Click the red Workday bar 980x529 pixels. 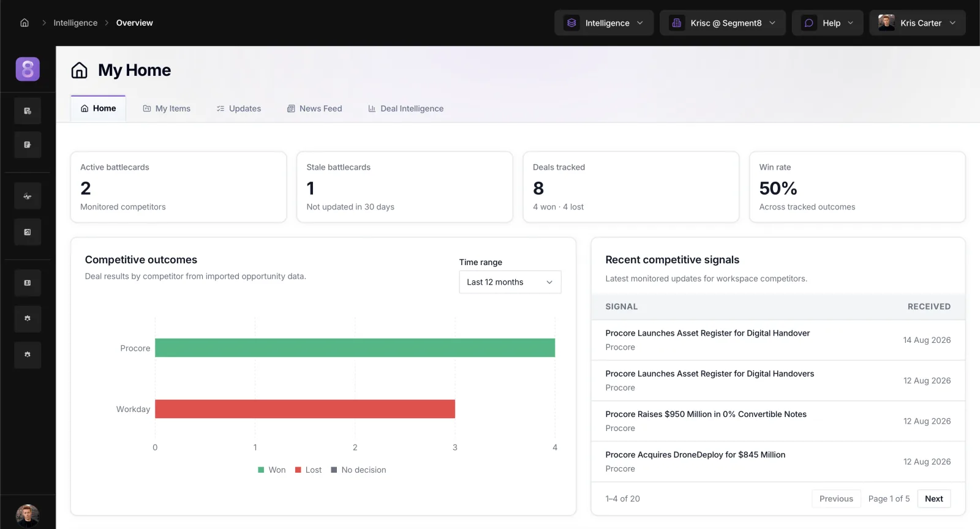[305, 409]
